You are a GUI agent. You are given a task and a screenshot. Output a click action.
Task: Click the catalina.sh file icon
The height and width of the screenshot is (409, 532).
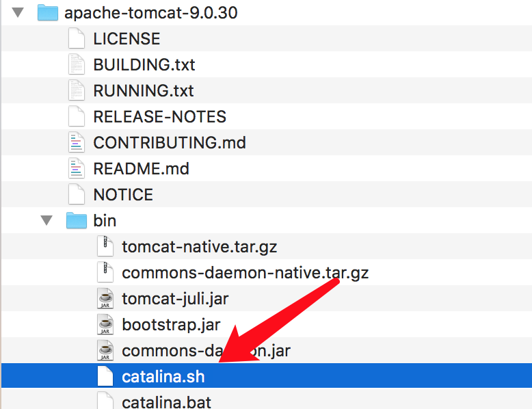[105, 376]
